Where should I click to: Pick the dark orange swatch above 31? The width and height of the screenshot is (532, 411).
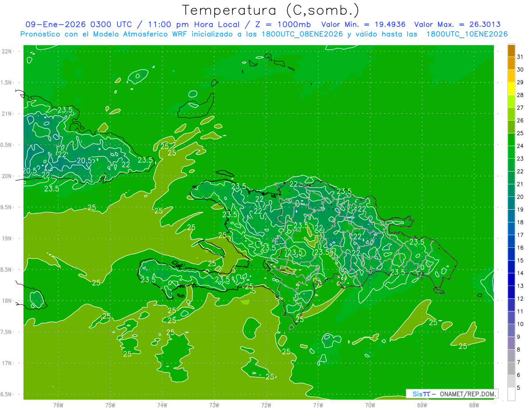[511, 51]
